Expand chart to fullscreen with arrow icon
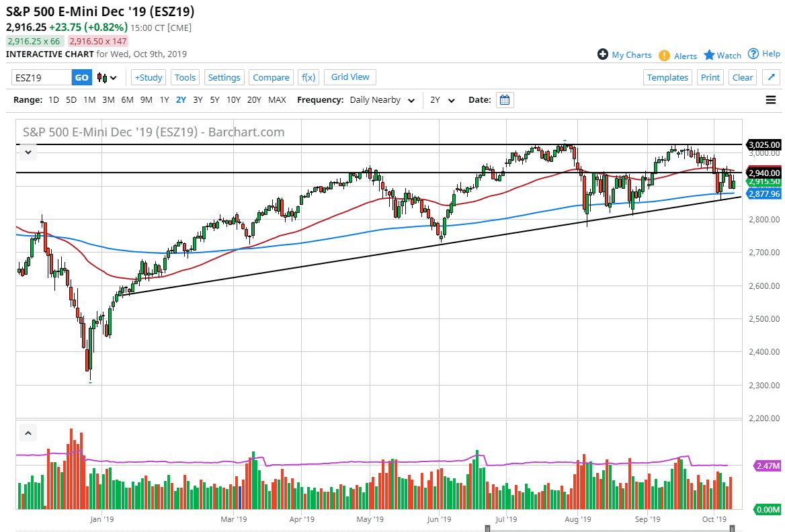The width and height of the screenshot is (785, 532). tap(771, 77)
